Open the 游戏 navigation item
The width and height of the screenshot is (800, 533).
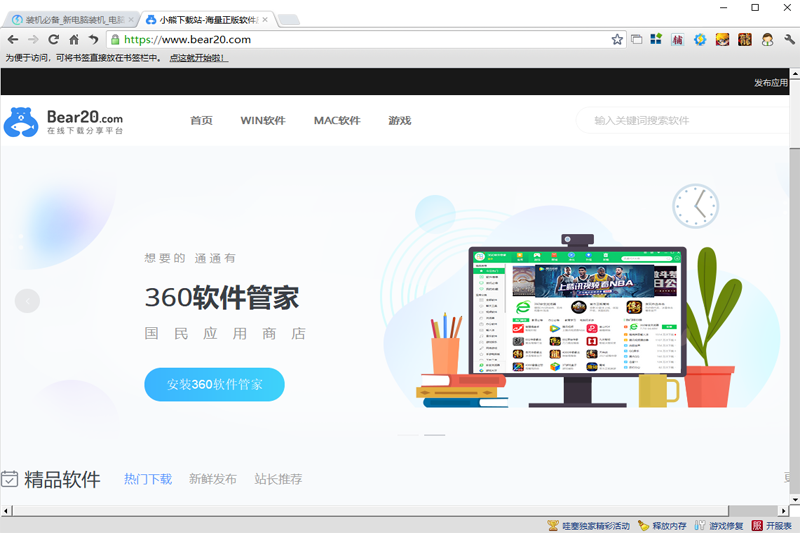tap(399, 120)
